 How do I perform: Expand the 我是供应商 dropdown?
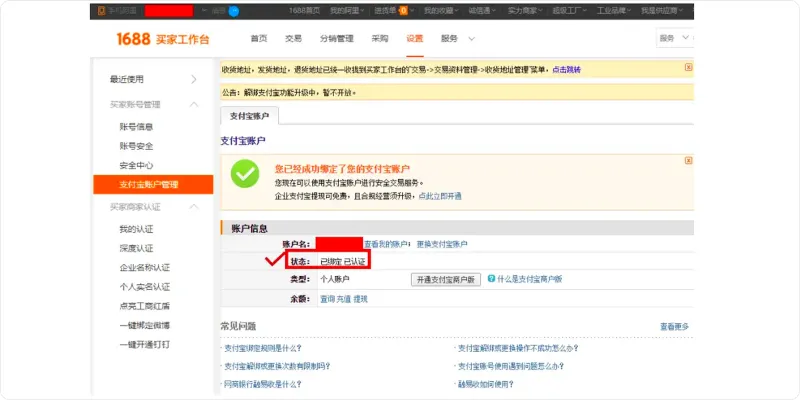(662, 11)
